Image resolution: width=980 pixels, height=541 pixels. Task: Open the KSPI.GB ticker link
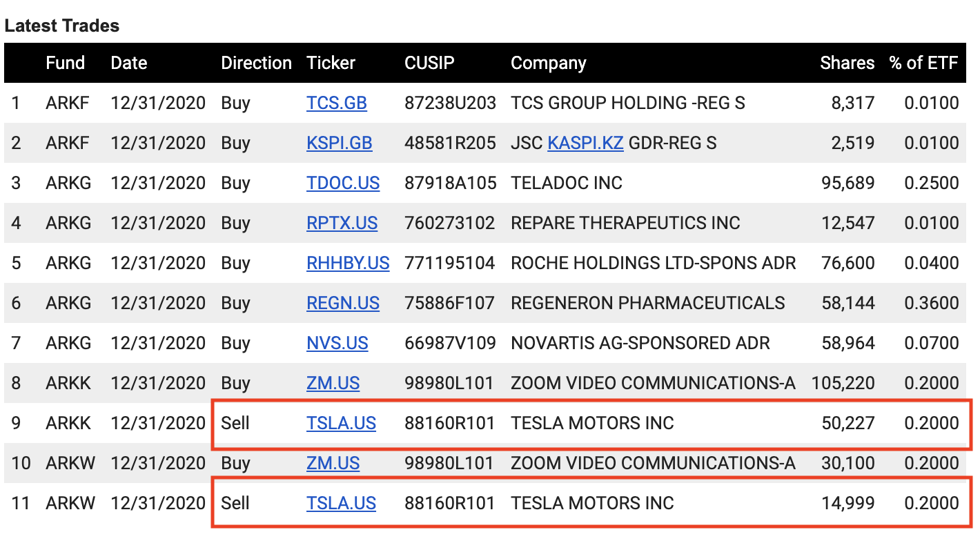(x=340, y=144)
